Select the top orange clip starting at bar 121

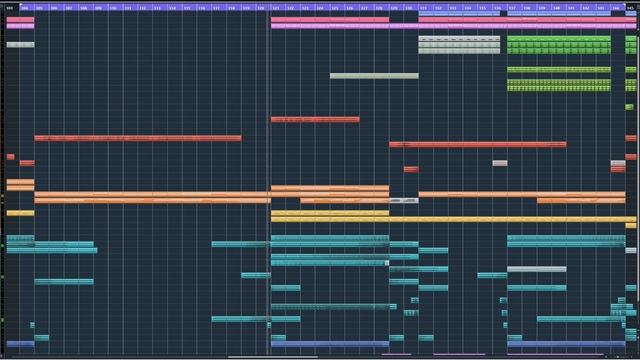pos(330,188)
